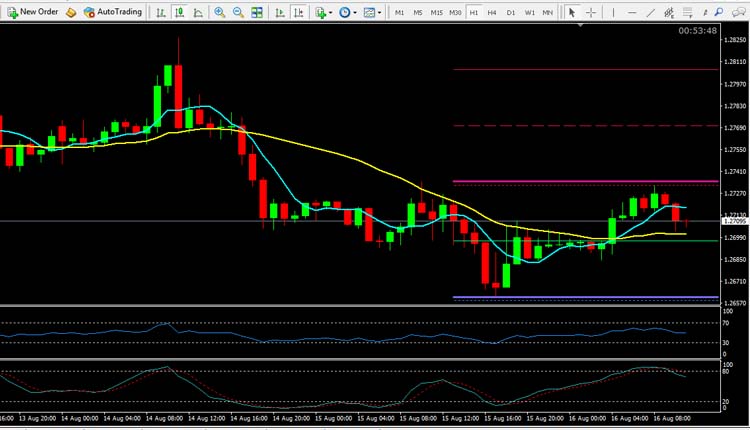
Task: Switch to the W1 weekly timeframe
Action: click(x=529, y=13)
